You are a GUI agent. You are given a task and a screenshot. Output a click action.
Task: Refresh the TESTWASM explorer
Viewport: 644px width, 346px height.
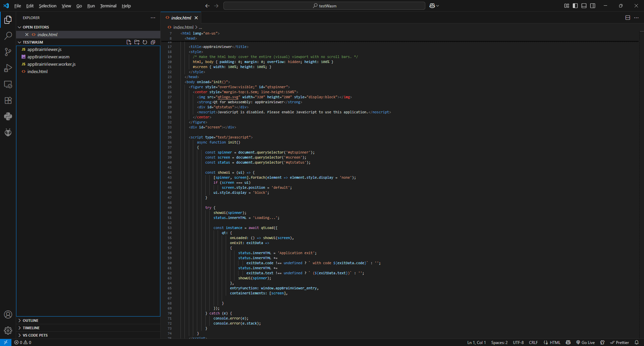pos(145,42)
